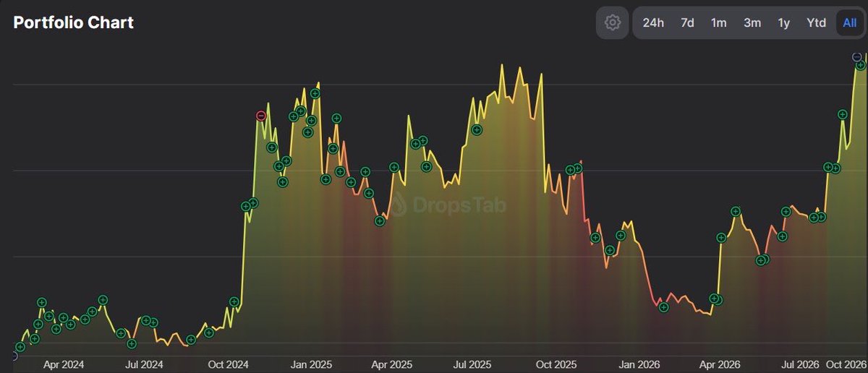Click the gray minus marker at chart peak
Image resolution: width=868 pixels, height=373 pixels.
pos(856,56)
